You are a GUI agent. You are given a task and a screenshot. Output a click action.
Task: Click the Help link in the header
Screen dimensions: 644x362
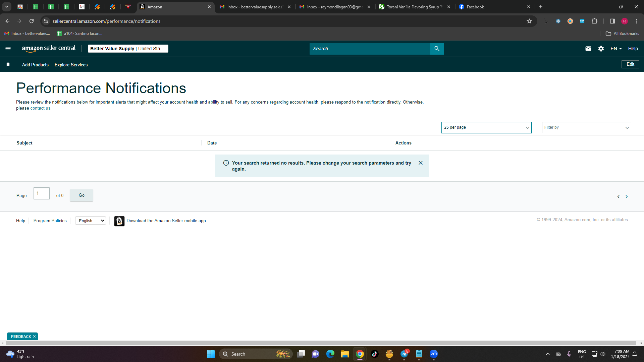[633, 49]
